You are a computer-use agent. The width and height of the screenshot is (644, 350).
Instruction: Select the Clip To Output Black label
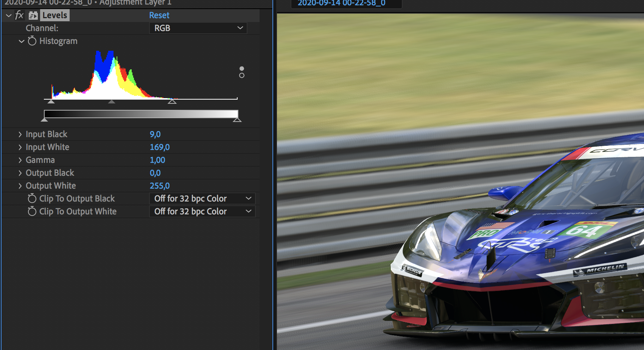[77, 198]
